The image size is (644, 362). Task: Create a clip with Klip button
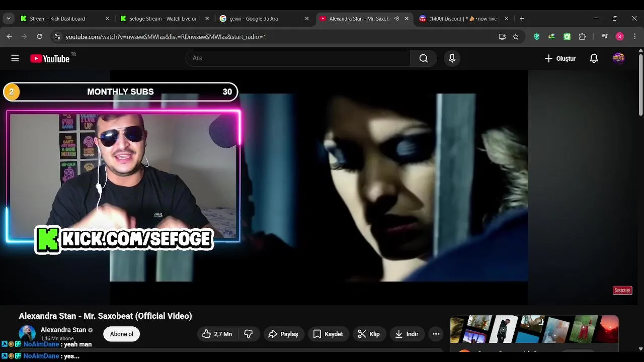[369, 334]
